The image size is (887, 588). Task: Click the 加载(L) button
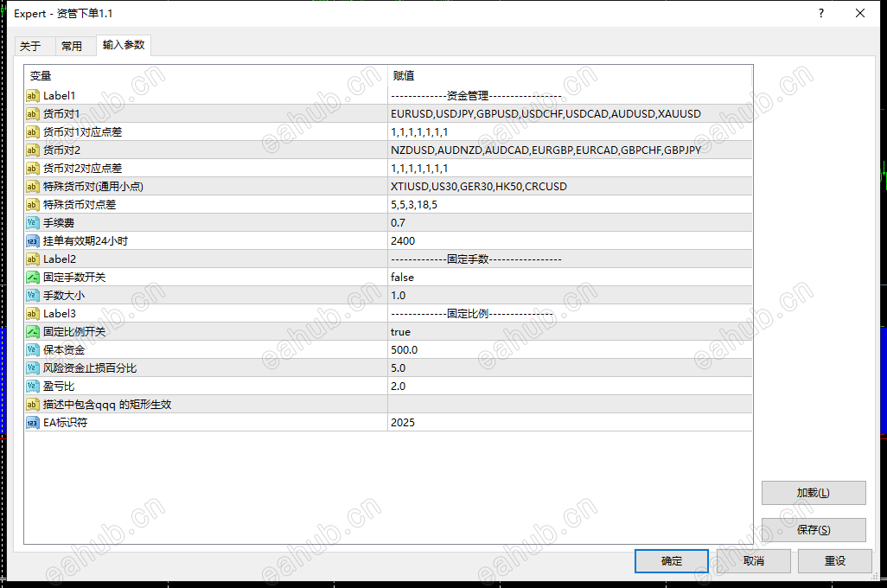(x=814, y=493)
